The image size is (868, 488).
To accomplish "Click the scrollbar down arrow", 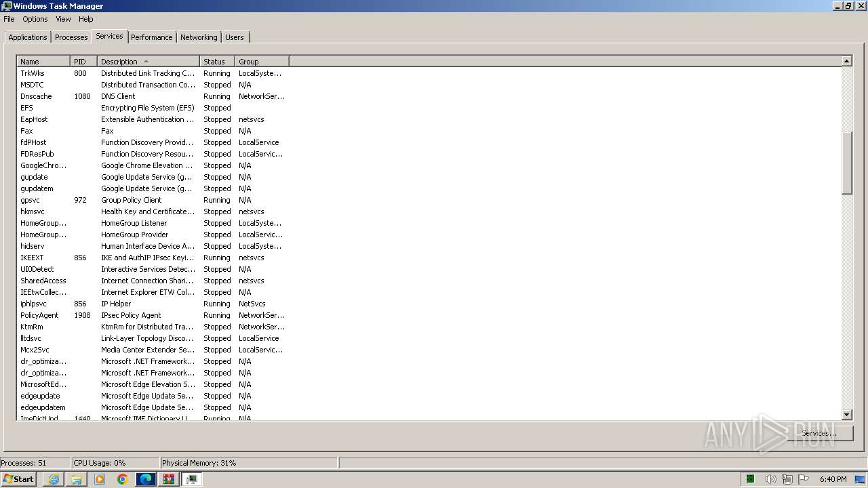I will click(x=846, y=414).
